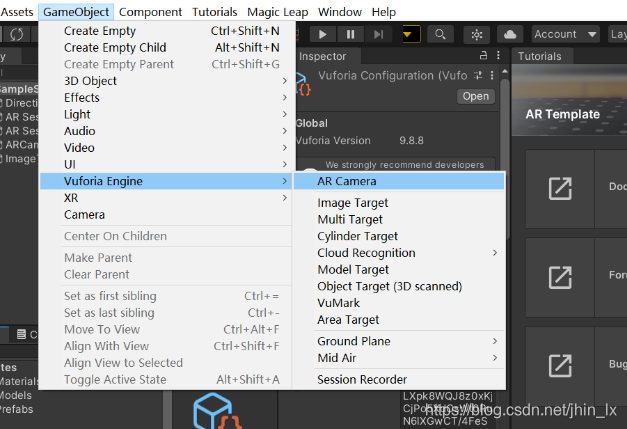This screenshot has height=429, width=627.
Task: Click the Step forward button
Action: point(378,34)
